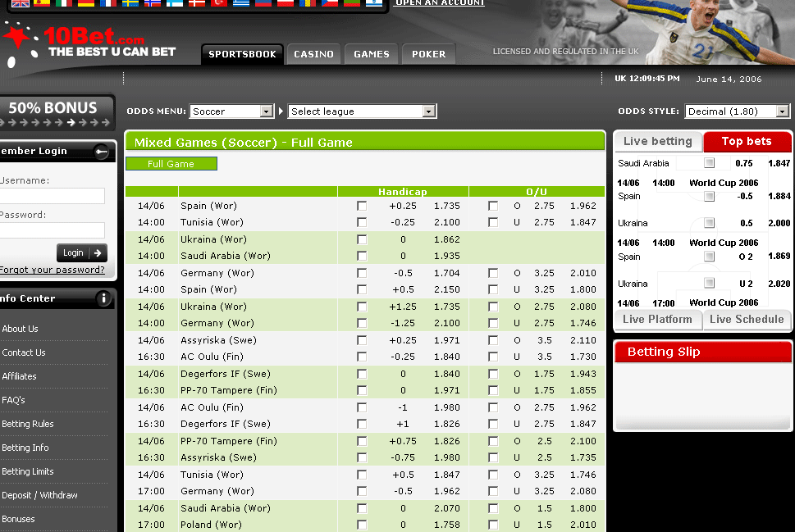Screen dimensions: 795x532
Task: Open Betting Info link
Action: point(25,448)
